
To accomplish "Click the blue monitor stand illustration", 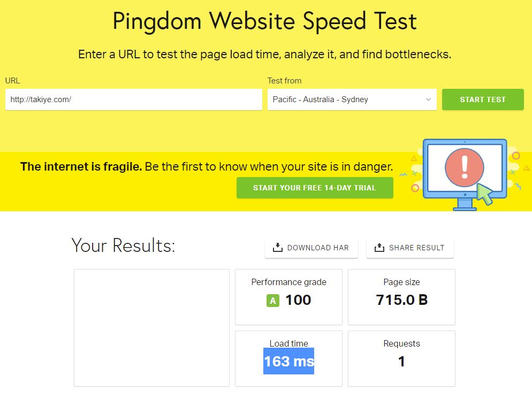I will (x=465, y=204).
